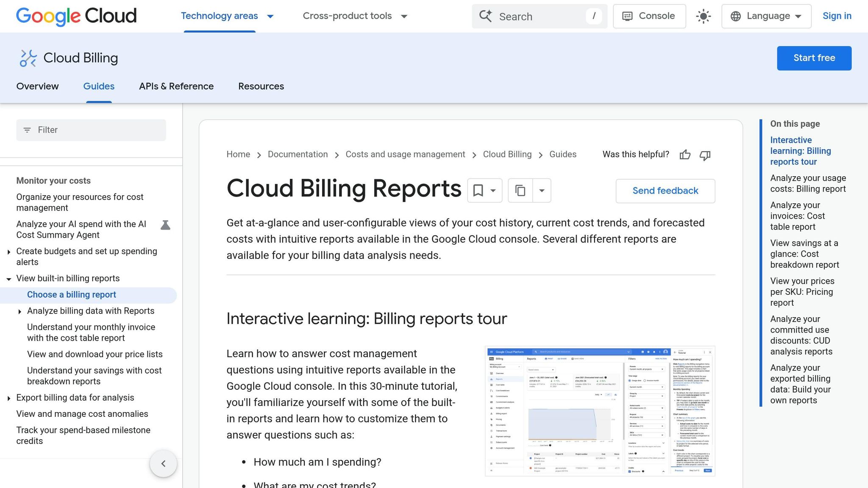Open the bookmark dropdown arrow
The width and height of the screenshot is (868, 488).
pos(493,191)
